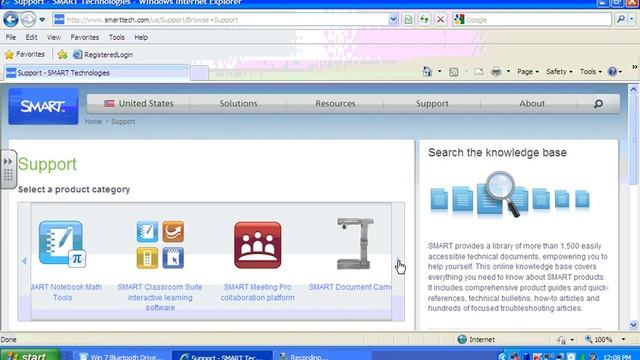
Task: Click the SMART Notebook Math Tools icon
Action: 62,244
